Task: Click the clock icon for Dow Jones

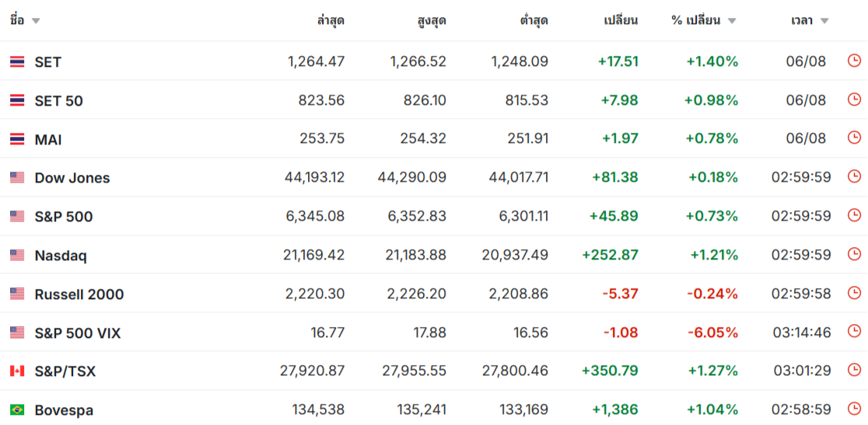Action: pos(854,177)
